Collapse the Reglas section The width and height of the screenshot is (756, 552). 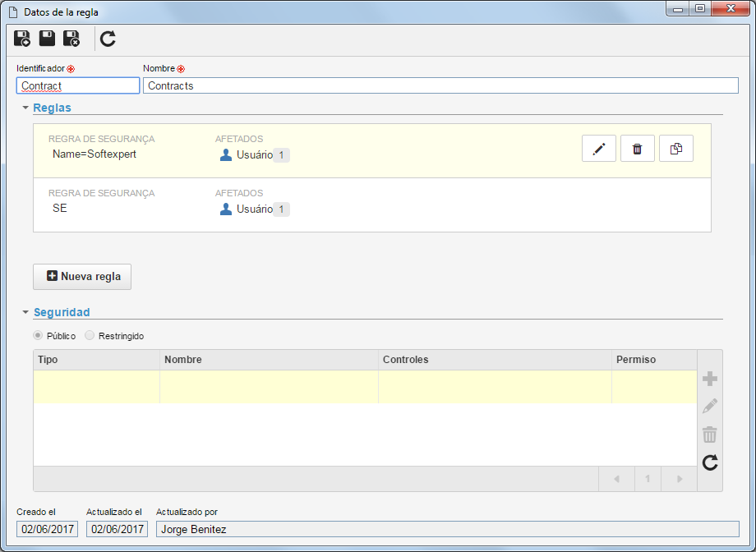(x=25, y=108)
